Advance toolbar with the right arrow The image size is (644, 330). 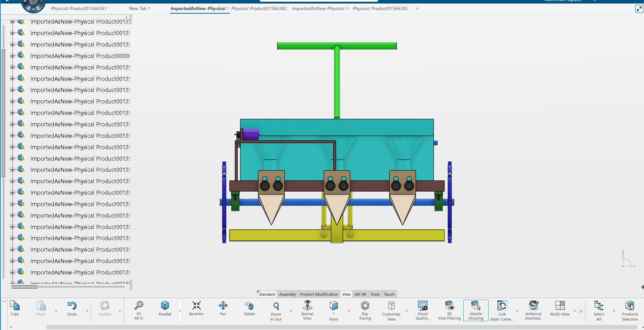click(x=581, y=311)
